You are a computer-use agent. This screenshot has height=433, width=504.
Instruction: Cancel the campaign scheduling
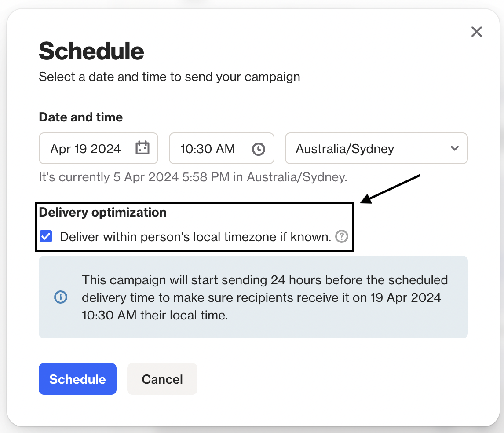tap(162, 378)
